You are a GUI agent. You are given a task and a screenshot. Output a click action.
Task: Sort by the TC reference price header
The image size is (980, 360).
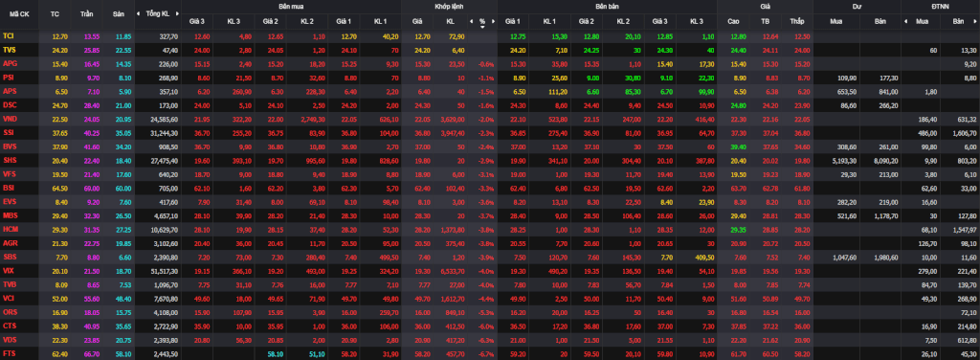click(x=55, y=13)
